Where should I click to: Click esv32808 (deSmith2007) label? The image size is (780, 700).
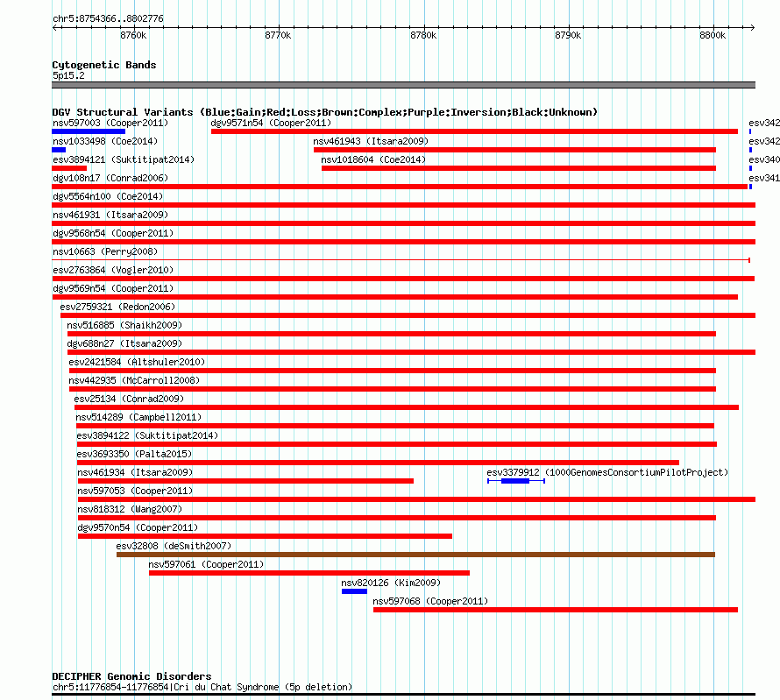pos(174,546)
